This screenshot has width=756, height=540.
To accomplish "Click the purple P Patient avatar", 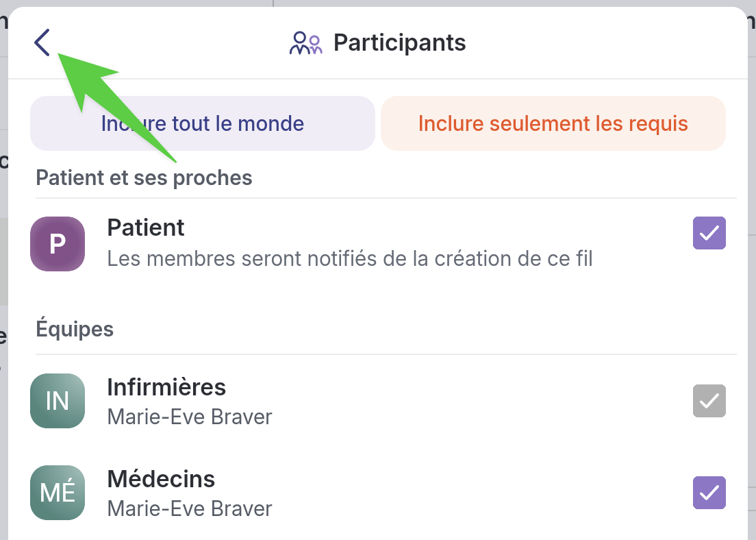I will [58, 244].
